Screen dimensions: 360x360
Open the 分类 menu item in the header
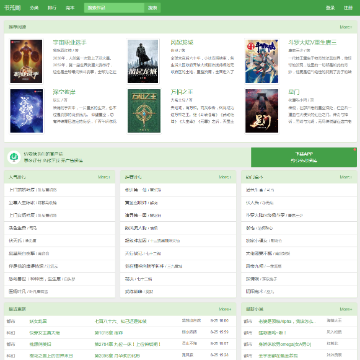point(34,8)
